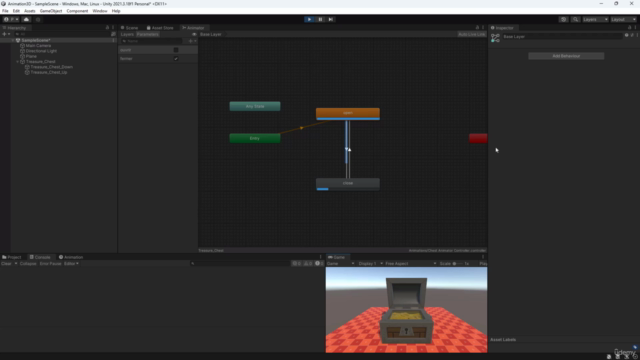Select Treasure_Chest_Up in Hierarchy
The image size is (640, 360).
[49, 72]
